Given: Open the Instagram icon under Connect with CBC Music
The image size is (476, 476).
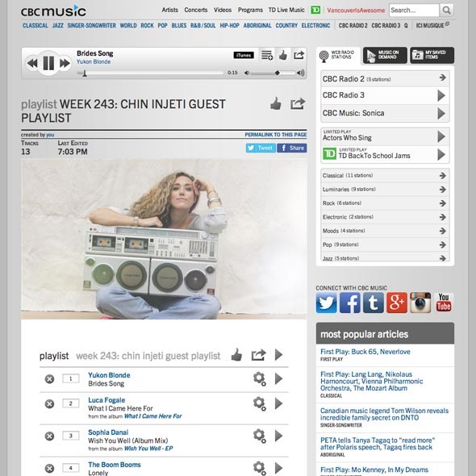Looking at the screenshot, I should click(x=420, y=303).
